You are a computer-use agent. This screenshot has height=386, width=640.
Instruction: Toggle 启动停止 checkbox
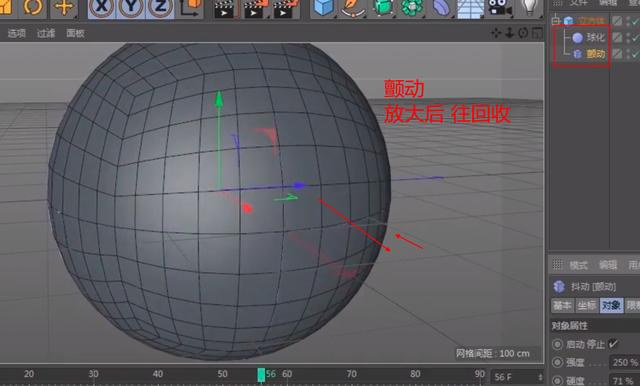click(x=613, y=344)
